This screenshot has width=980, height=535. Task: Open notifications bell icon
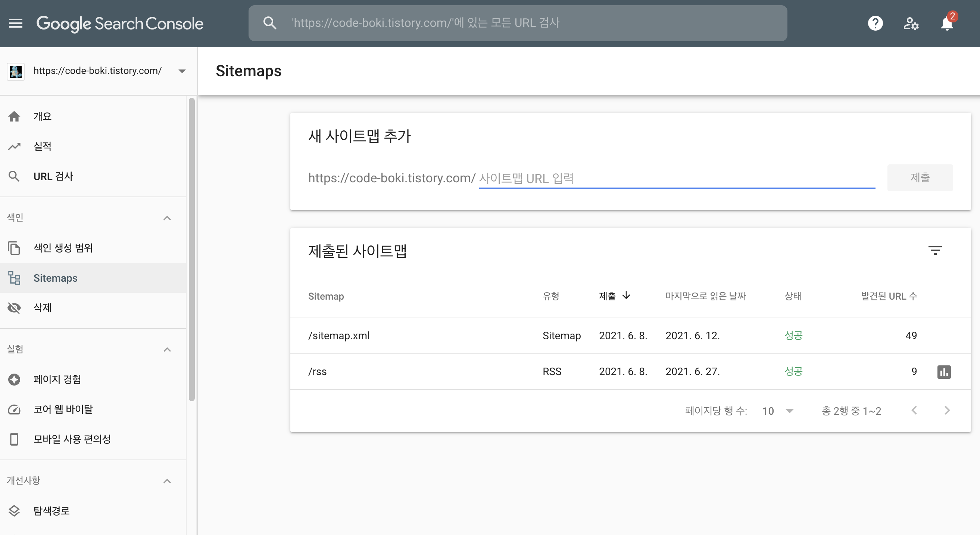coord(946,24)
